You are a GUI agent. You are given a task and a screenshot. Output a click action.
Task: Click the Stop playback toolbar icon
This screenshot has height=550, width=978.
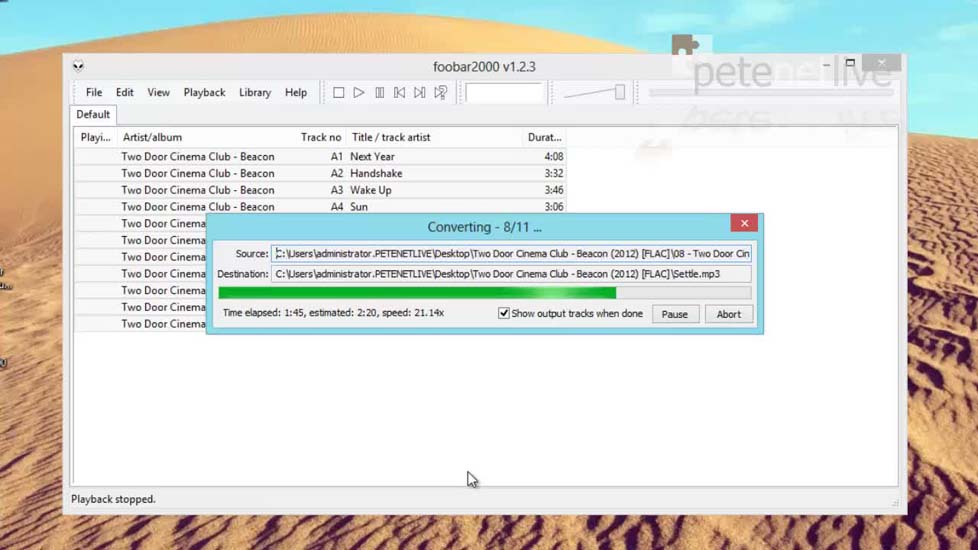tap(338, 93)
